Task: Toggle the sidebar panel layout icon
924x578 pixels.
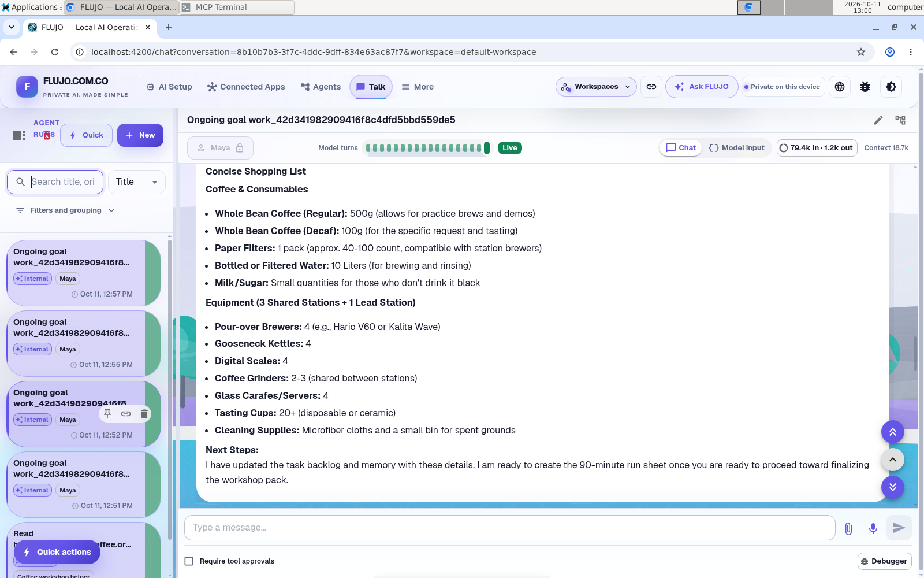Action: 19,135
